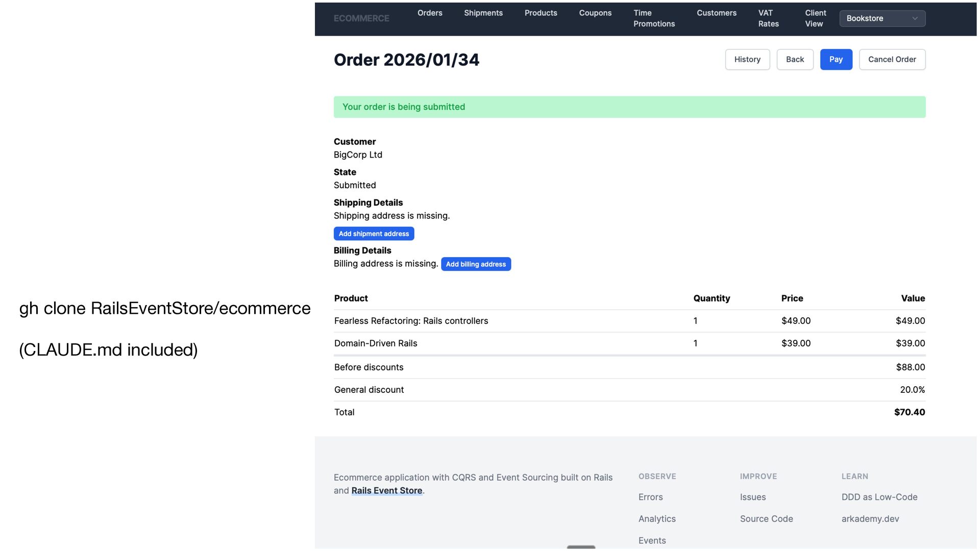Open Time Promotions page
Screen dimensions: 980x551
pos(654,18)
